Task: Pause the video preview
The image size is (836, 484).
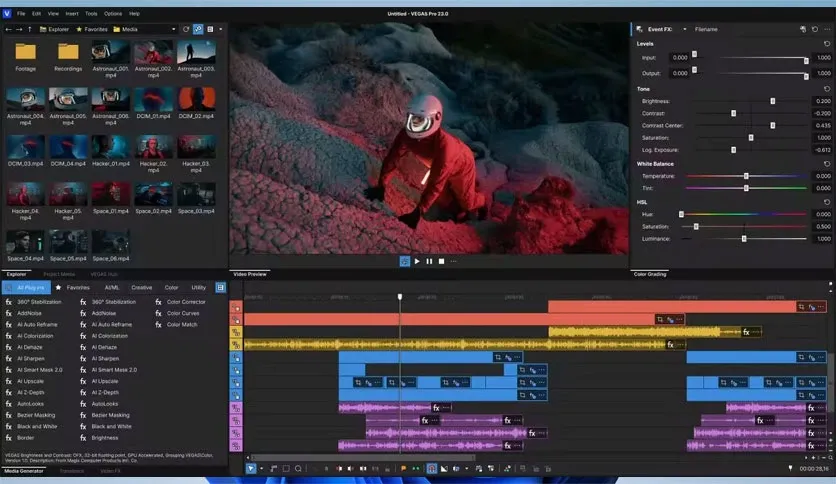Action: (x=429, y=261)
